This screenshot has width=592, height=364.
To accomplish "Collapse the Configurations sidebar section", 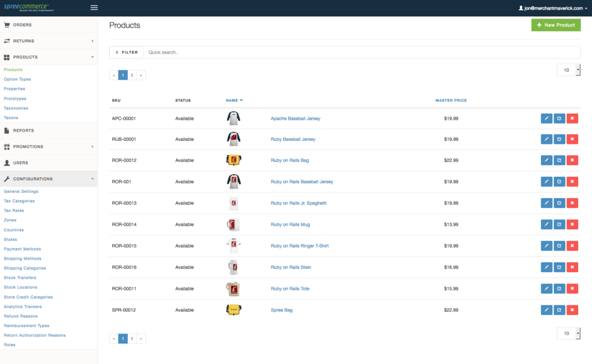I will (x=49, y=179).
